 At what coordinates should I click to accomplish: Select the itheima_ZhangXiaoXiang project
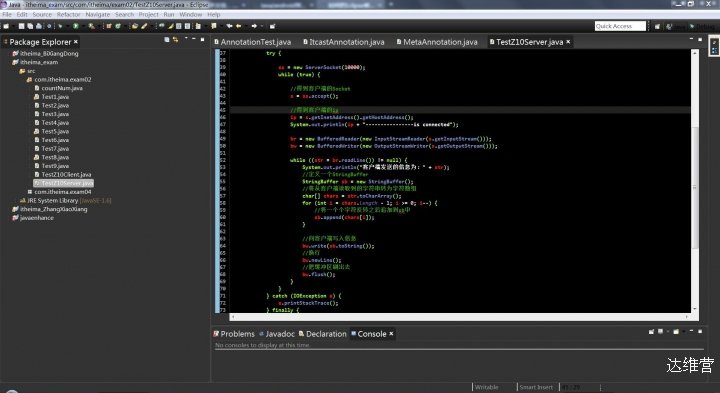click(x=50, y=209)
